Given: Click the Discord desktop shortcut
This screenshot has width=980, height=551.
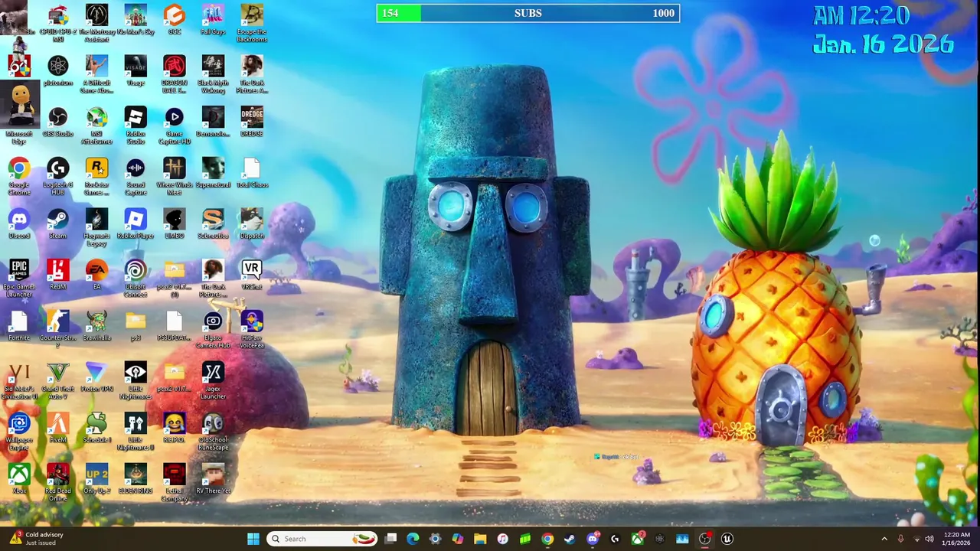Looking at the screenshot, I should 19,224.
